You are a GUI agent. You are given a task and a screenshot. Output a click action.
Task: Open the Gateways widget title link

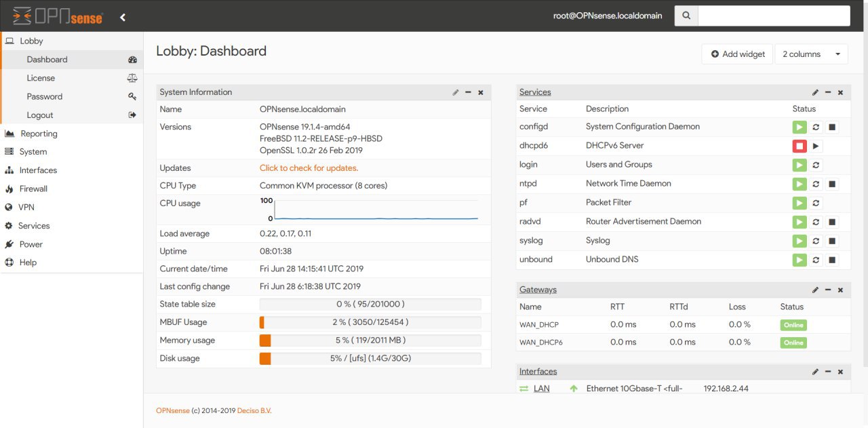tap(538, 290)
